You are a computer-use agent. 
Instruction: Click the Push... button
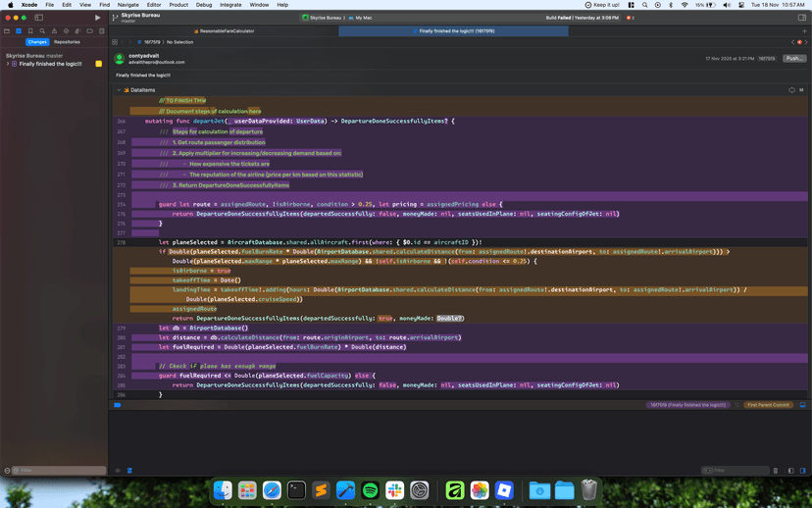click(793, 59)
